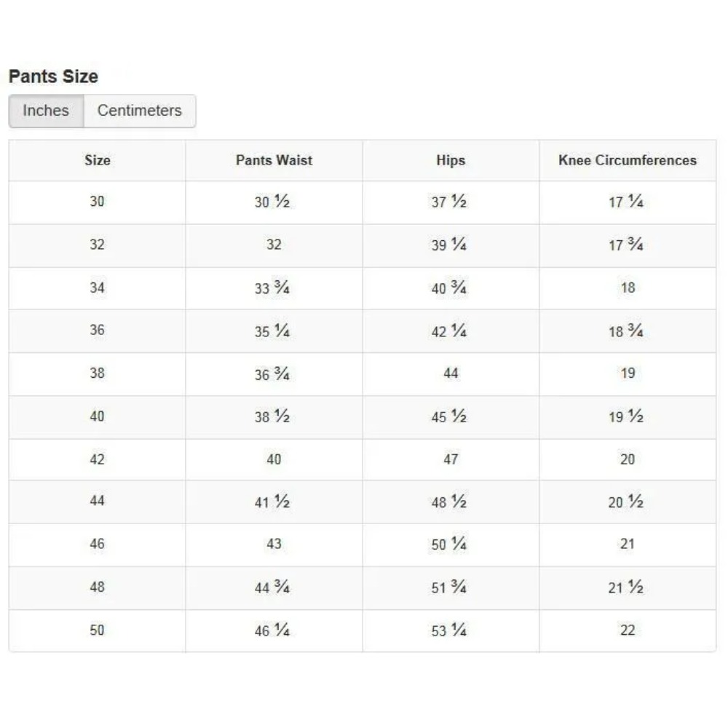Viewport: 728px width, 728px height.
Task: Click the Size column header
Action: click(x=97, y=160)
